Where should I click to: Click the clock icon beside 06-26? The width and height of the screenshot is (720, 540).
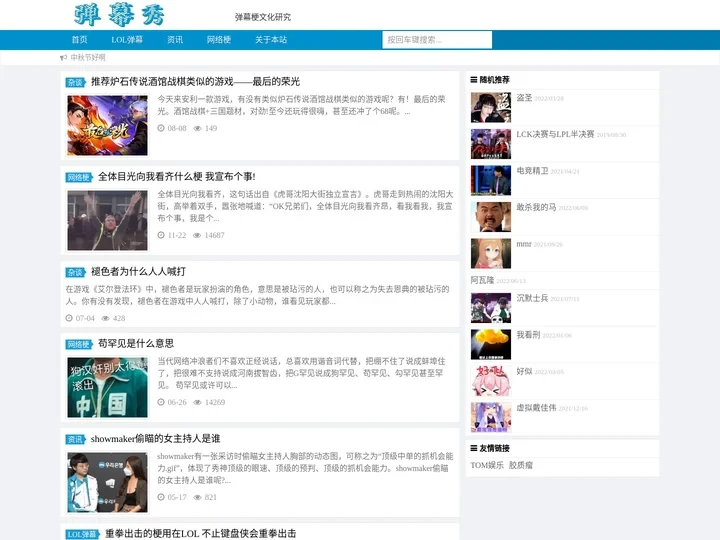pyautogui.click(x=161, y=402)
